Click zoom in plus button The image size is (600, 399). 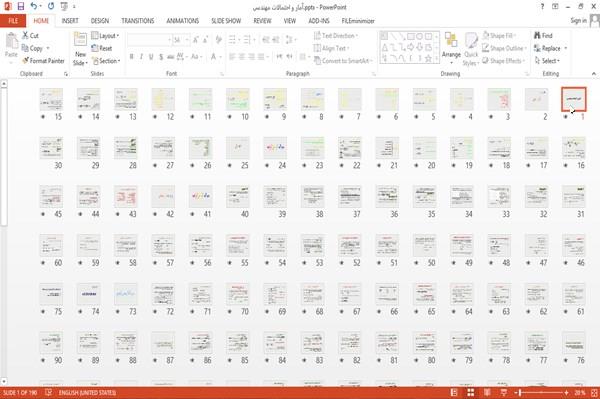pos(566,392)
